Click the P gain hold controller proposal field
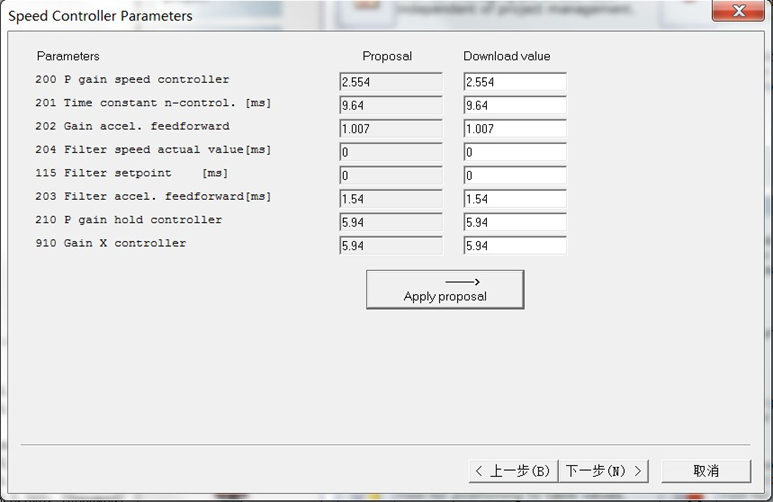Screen dimensions: 773x502 [x=391, y=222]
